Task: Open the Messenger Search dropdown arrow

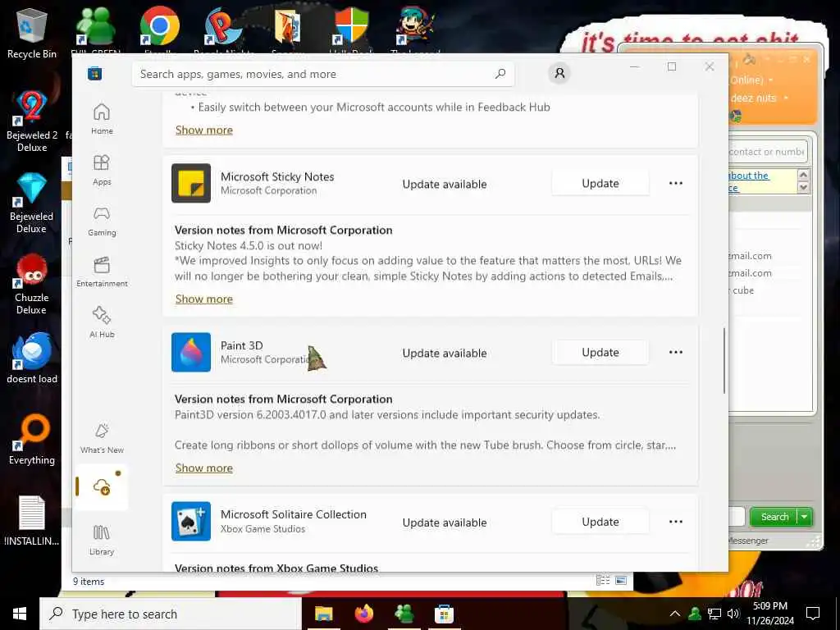Action: click(805, 517)
